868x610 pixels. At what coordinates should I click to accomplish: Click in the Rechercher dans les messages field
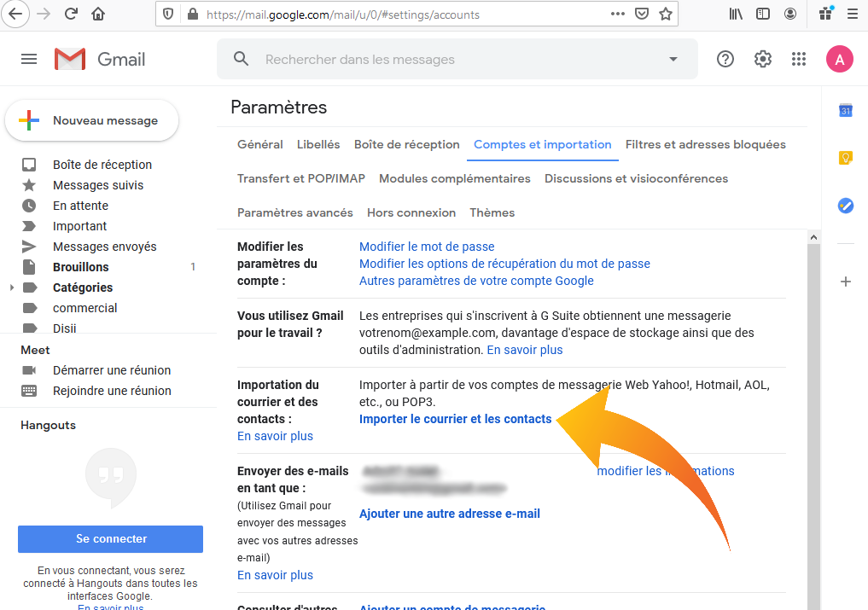pos(459,59)
